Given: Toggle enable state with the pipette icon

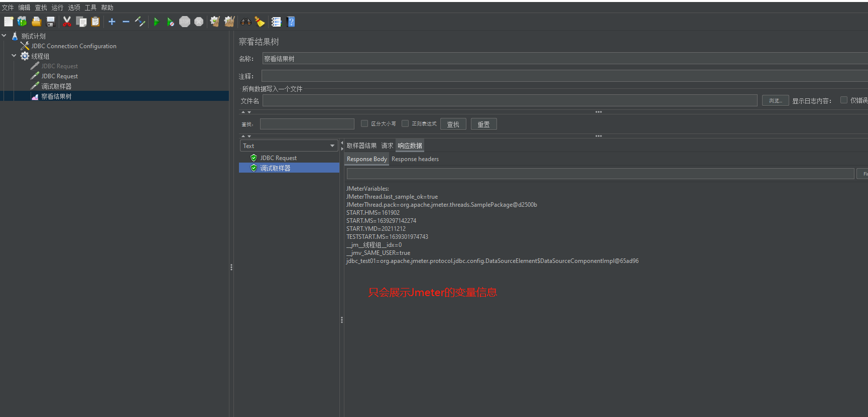Looking at the screenshot, I should (140, 22).
